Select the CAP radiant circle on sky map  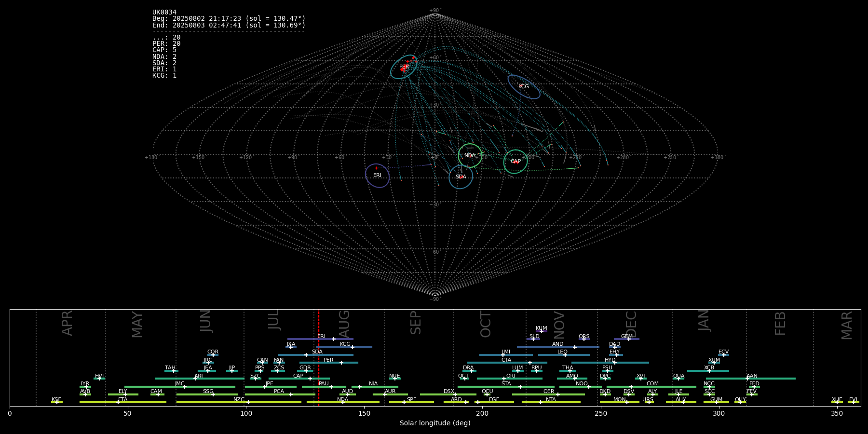coord(515,162)
